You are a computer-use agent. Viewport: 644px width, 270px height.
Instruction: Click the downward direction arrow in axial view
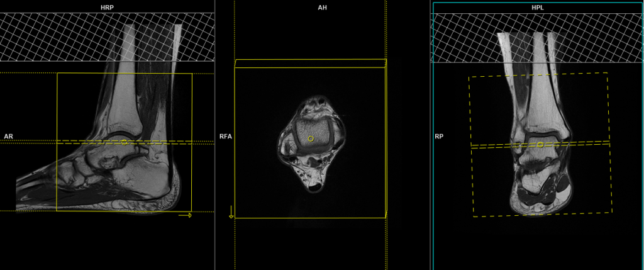point(231,211)
